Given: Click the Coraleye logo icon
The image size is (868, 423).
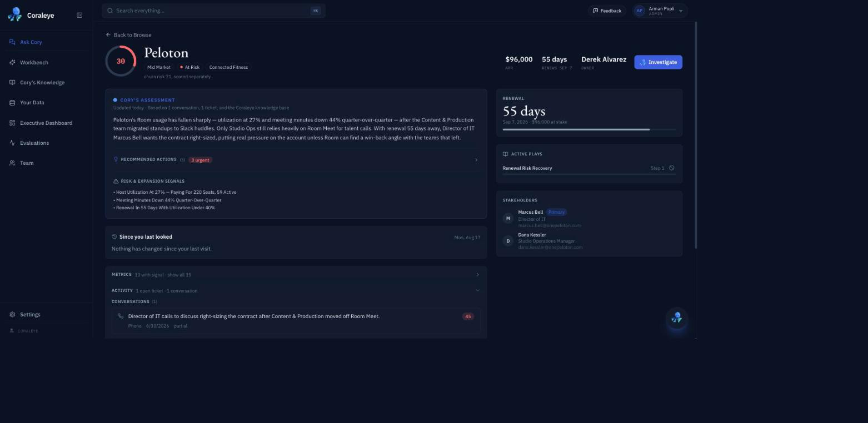Looking at the screenshot, I should click(x=15, y=14).
